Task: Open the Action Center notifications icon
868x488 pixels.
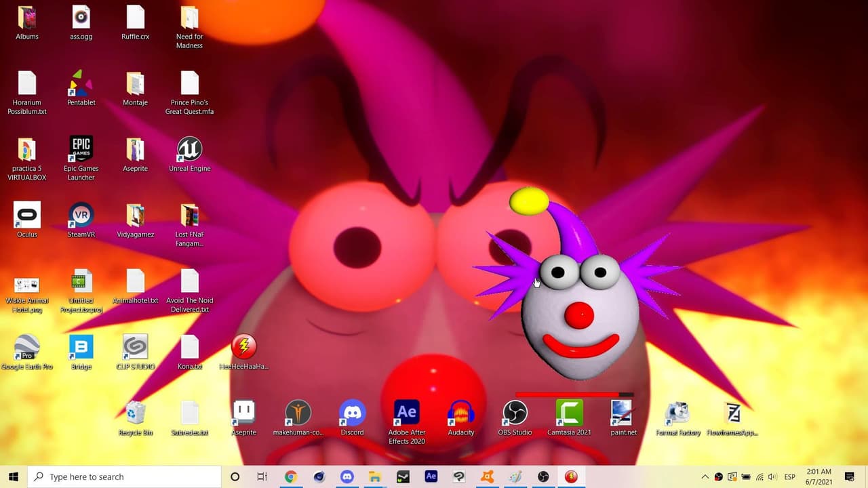Action: (850, 477)
